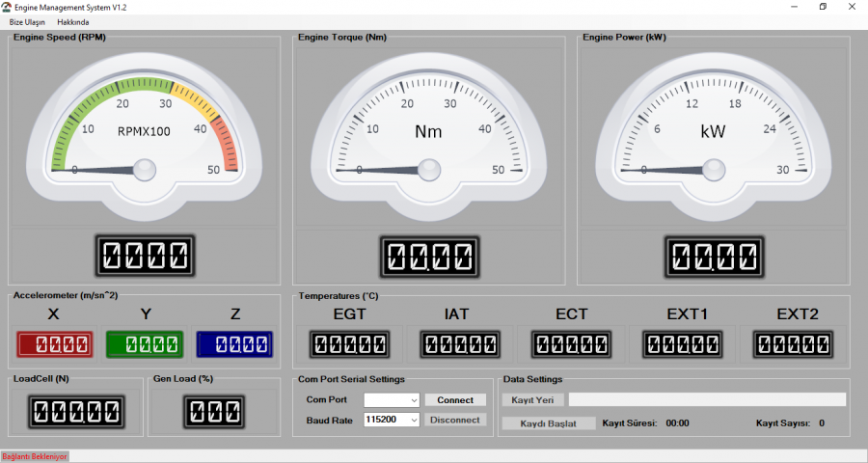Click the Kayıt Süresi 00:00 value
868x463 pixels.
tap(678, 423)
